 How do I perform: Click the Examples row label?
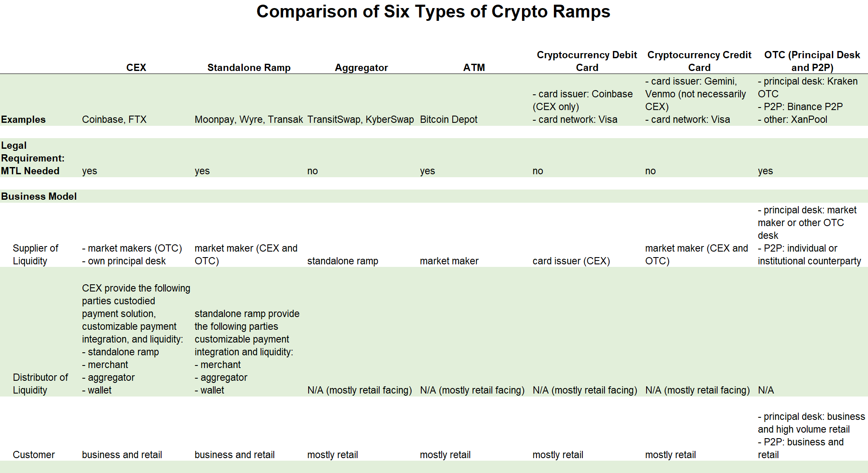pyautogui.click(x=23, y=119)
